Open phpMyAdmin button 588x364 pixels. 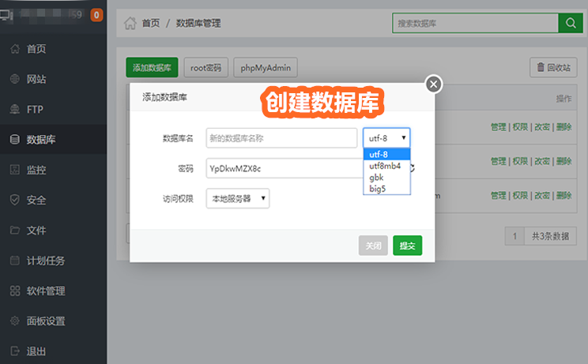coord(265,68)
